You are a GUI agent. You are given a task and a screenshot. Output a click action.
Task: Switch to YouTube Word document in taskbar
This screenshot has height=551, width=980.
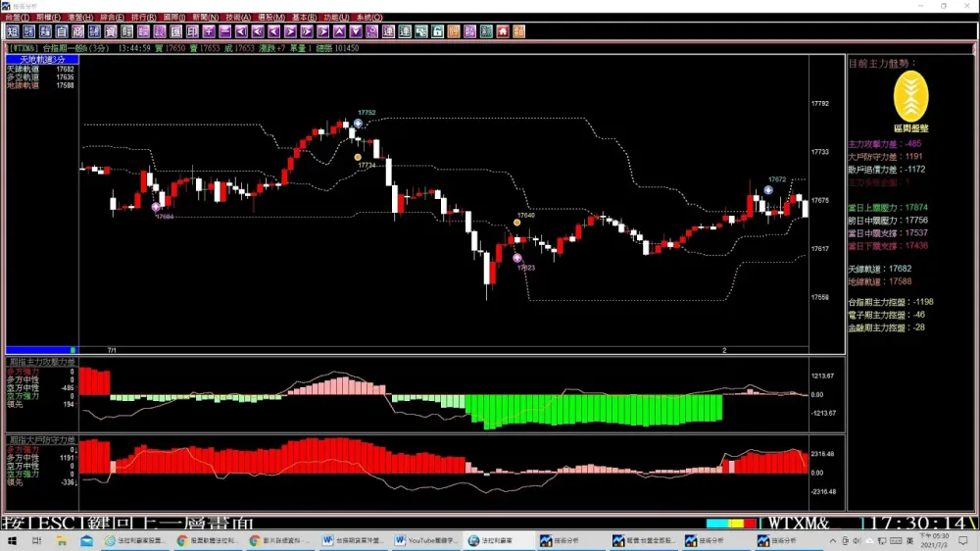[427, 540]
